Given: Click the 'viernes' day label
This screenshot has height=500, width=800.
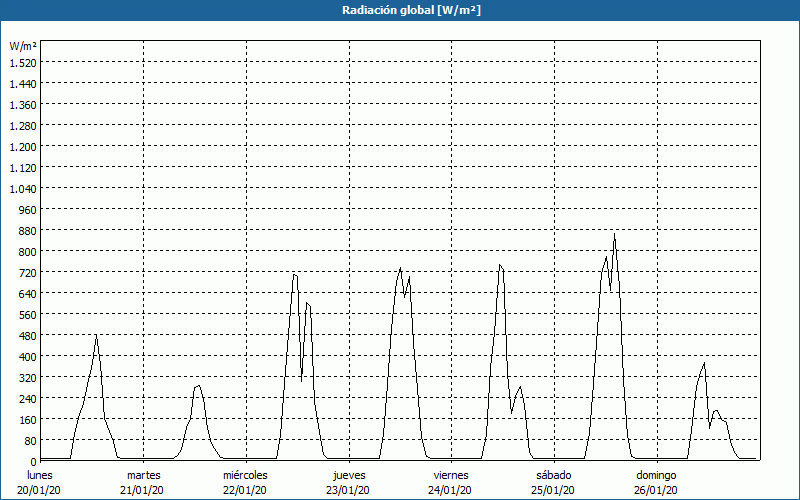Looking at the screenshot, I should click(x=451, y=476).
